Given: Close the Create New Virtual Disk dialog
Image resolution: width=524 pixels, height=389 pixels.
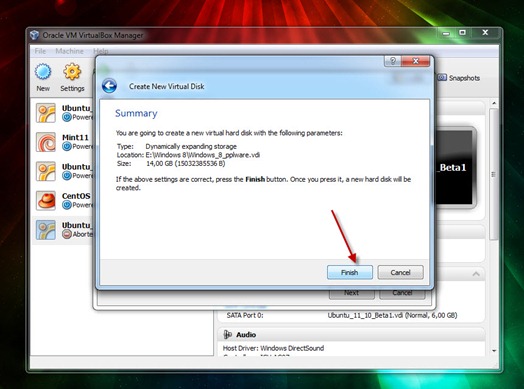Looking at the screenshot, I should [415, 61].
